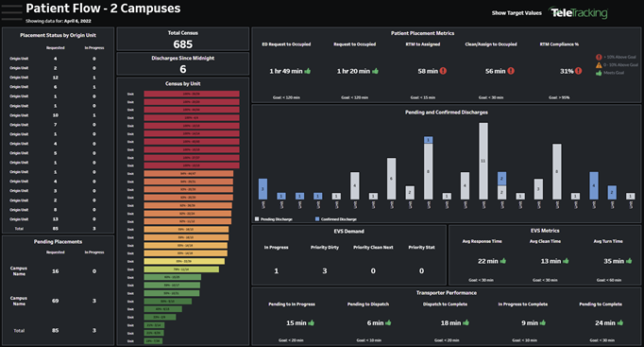Click Discharges Since Midnight value 6
This screenshot has height=347, width=644.
click(x=183, y=69)
